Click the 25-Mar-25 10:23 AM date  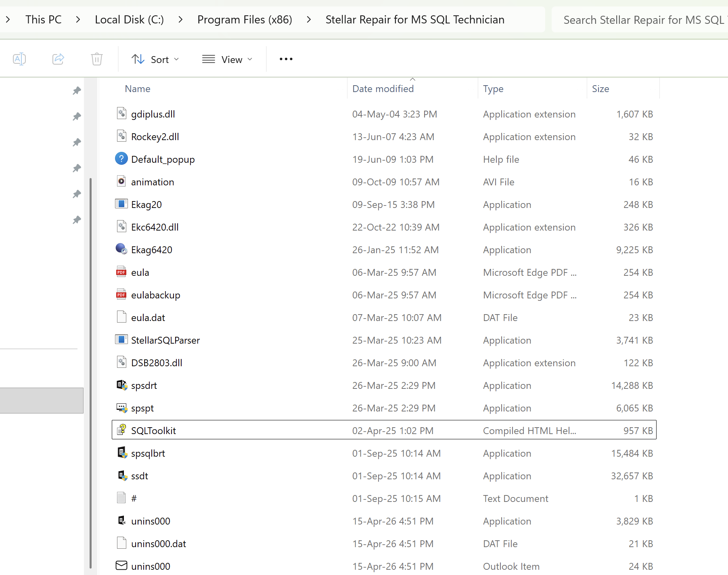(x=397, y=340)
